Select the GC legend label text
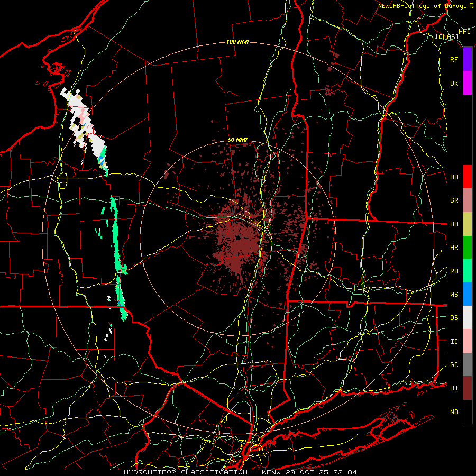 (454, 365)
